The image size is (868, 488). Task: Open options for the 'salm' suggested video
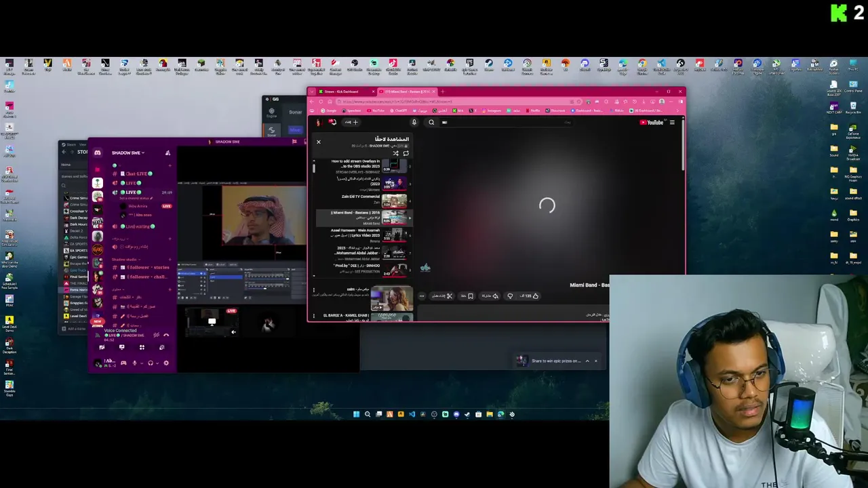(314, 289)
